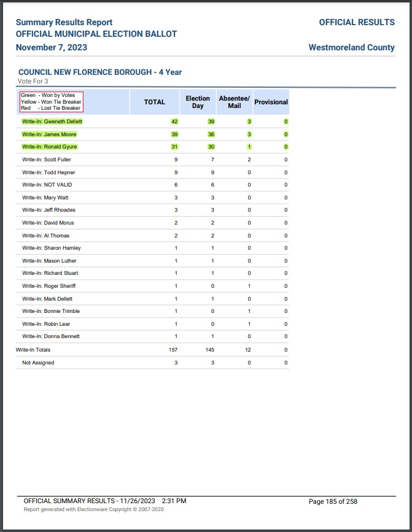Click the Not Assigned row label

[x=38, y=363]
